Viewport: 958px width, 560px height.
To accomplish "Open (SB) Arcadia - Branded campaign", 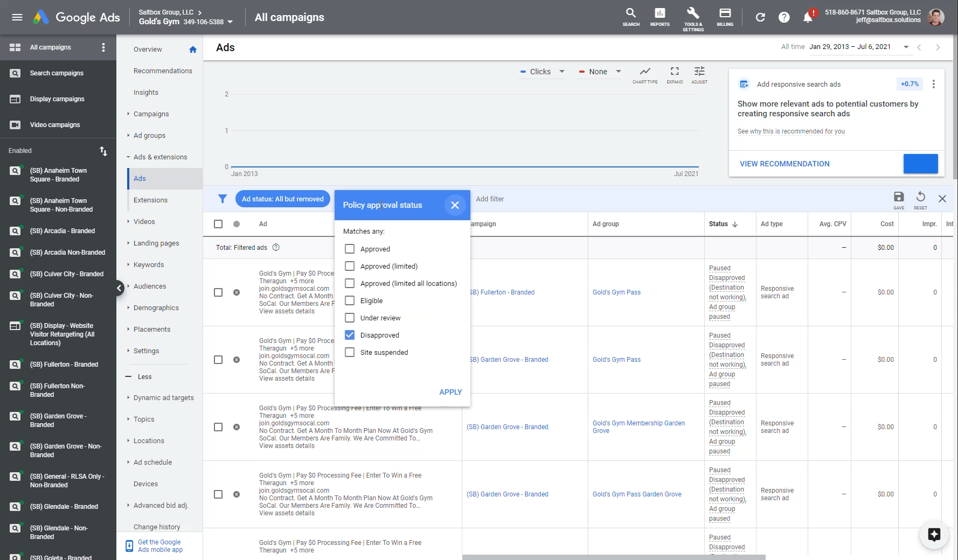I will point(63,231).
